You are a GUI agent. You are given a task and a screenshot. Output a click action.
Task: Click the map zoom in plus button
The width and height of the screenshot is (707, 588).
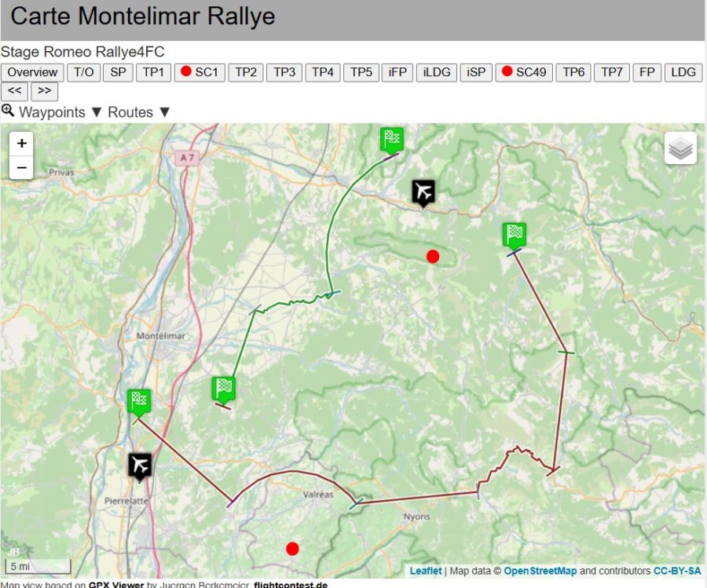coord(21,144)
